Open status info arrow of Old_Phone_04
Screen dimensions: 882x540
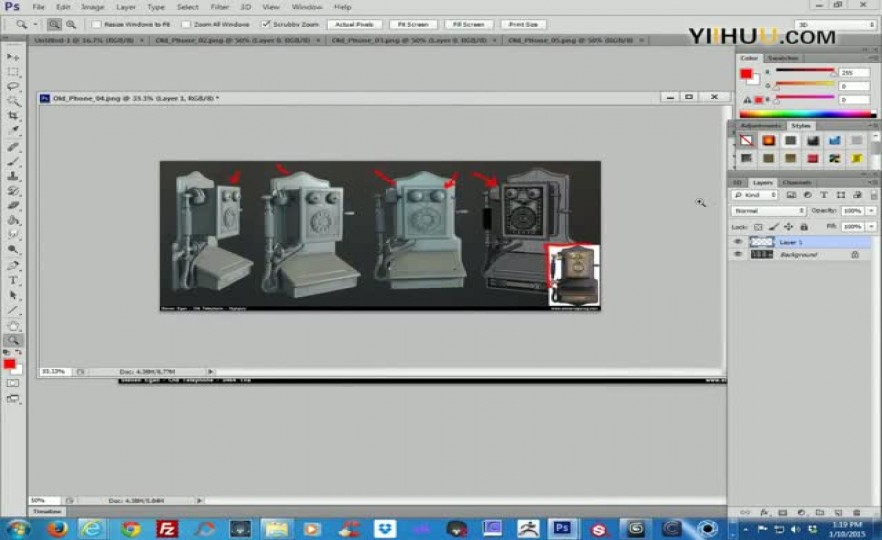click(210, 371)
